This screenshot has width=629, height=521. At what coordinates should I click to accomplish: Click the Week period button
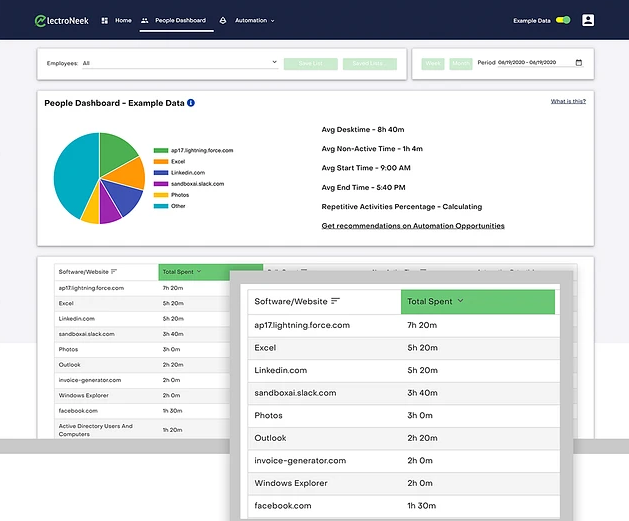(x=433, y=63)
